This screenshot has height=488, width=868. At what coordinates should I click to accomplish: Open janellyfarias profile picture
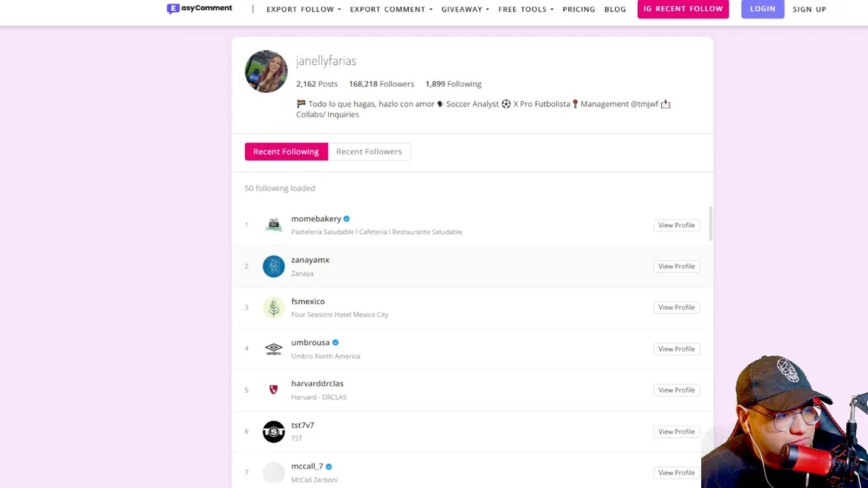point(266,71)
